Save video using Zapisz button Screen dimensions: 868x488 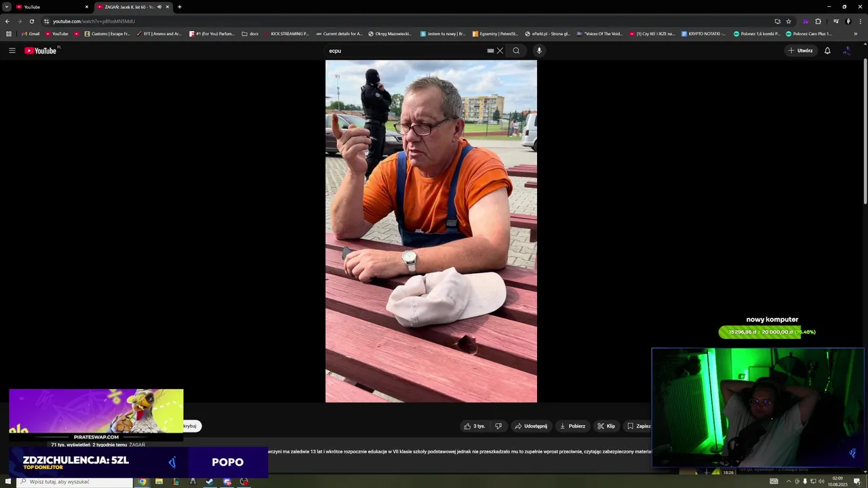(x=638, y=426)
